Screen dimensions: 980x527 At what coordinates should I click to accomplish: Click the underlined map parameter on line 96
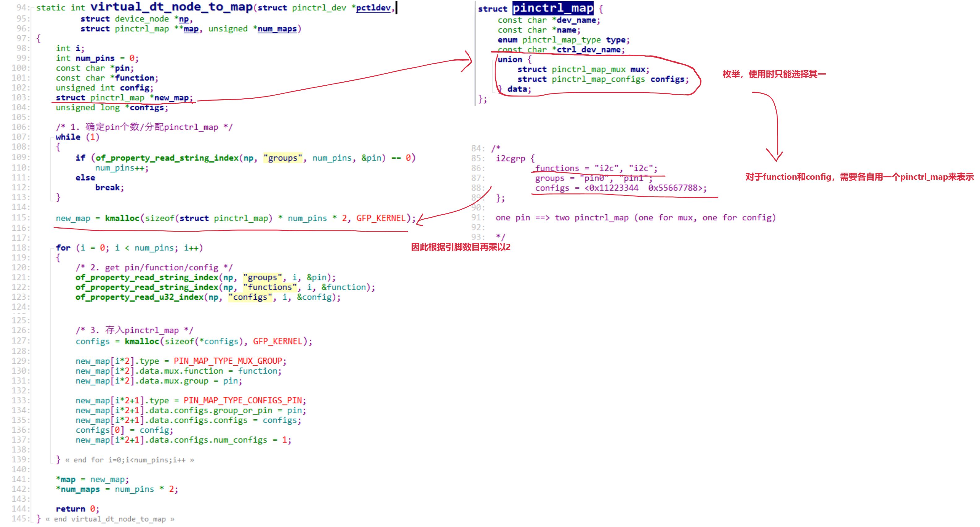tap(191, 29)
